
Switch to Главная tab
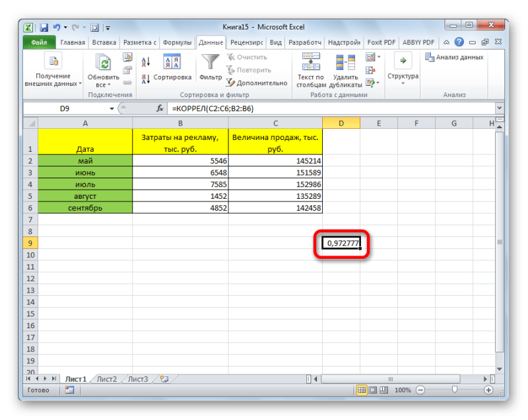[x=73, y=42]
